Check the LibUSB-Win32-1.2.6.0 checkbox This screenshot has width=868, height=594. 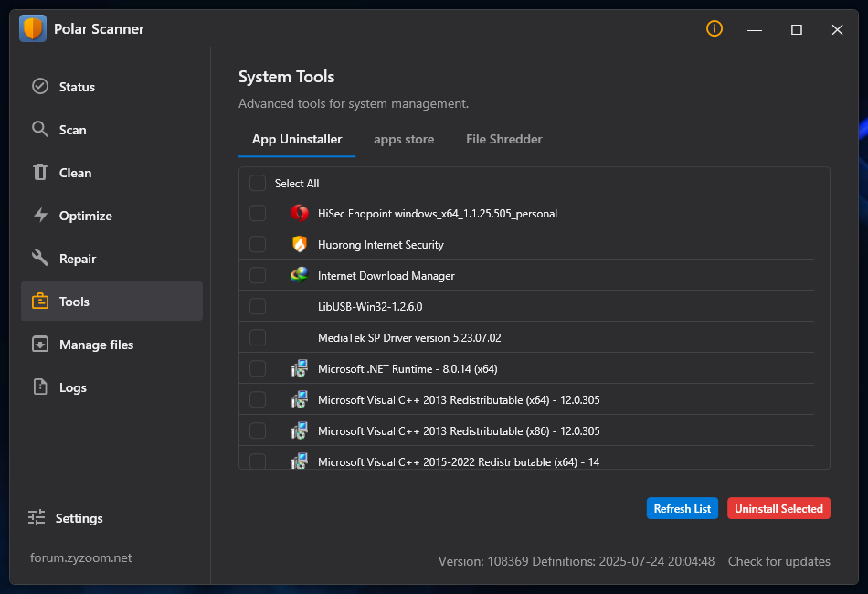tap(258, 306)
